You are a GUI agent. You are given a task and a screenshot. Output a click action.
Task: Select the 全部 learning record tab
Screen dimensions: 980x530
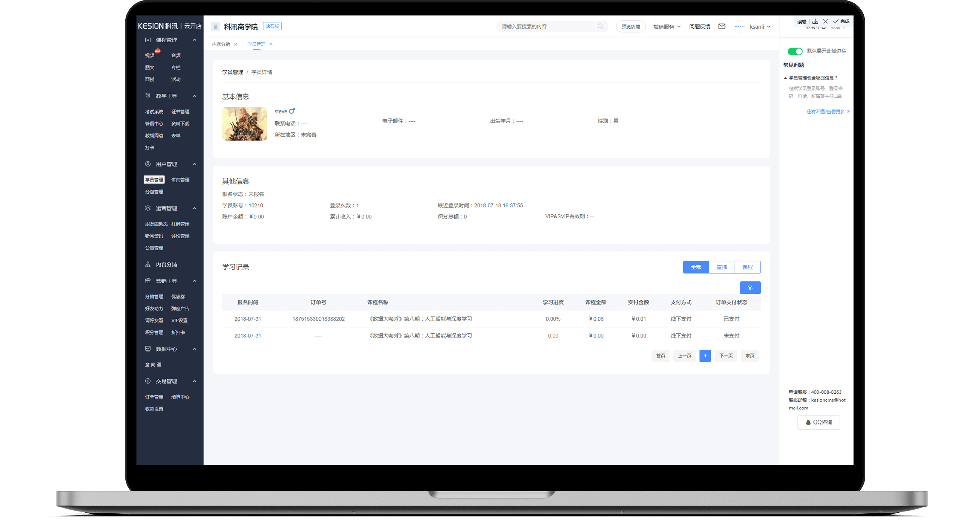tap(696, 267)
